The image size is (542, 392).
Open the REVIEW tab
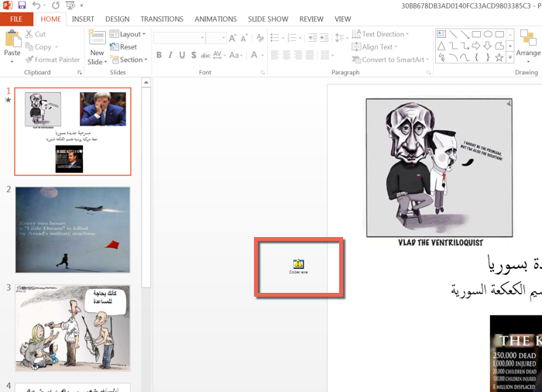pos(311,19)
